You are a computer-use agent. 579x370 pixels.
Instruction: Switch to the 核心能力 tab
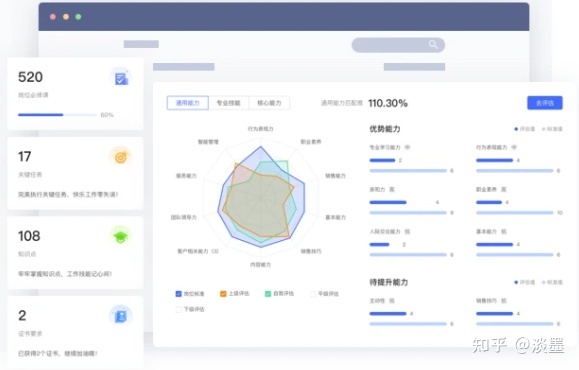pyautogui.click(x=269, y=103)
